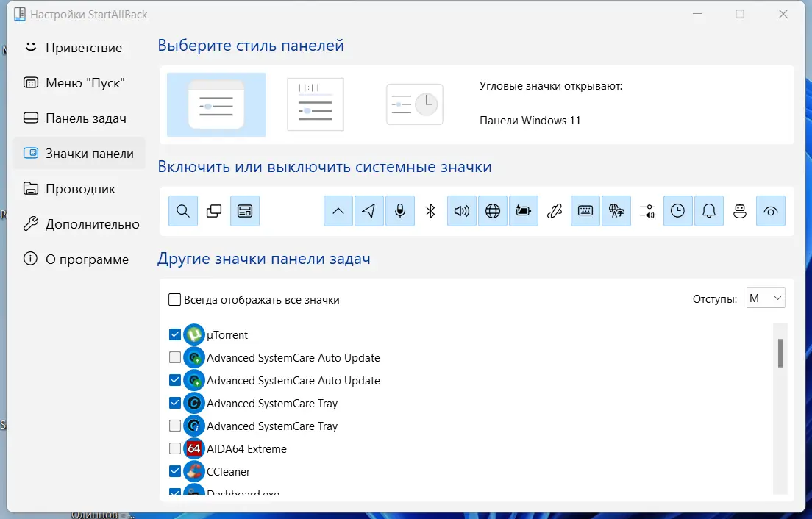Image resolution: width=812 pixels, height=519 pixels.
Task: Enable the Pen menu system icon
Action: (x=554, y=211)
